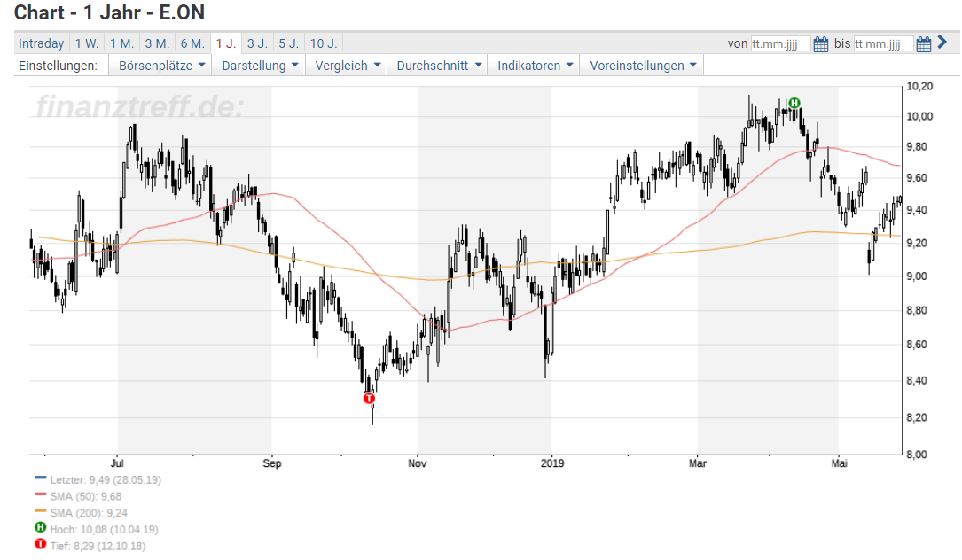The height and width of the screenshot is (560, 962).
Task: Click the red T icon in the legend
Action: 41,544
